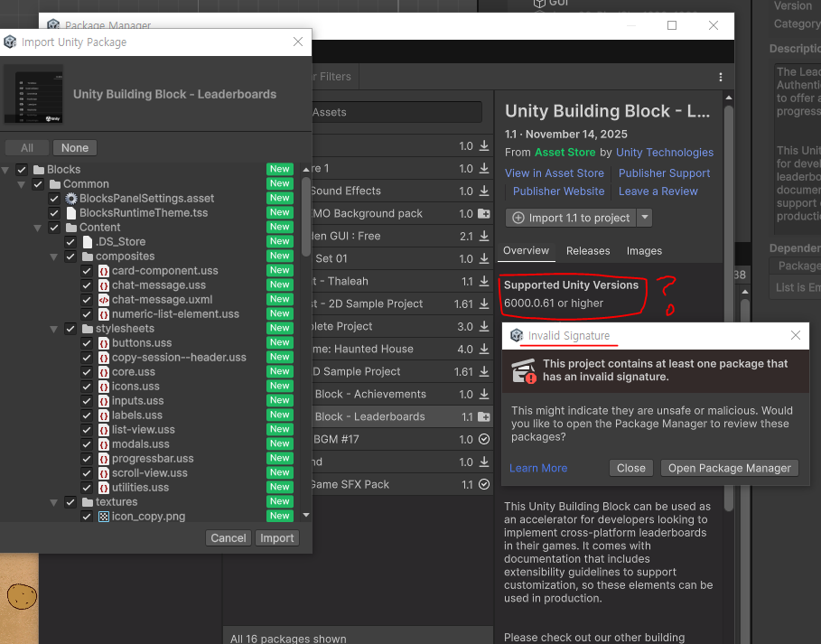Click download icon for Sound Effects package

484,191
